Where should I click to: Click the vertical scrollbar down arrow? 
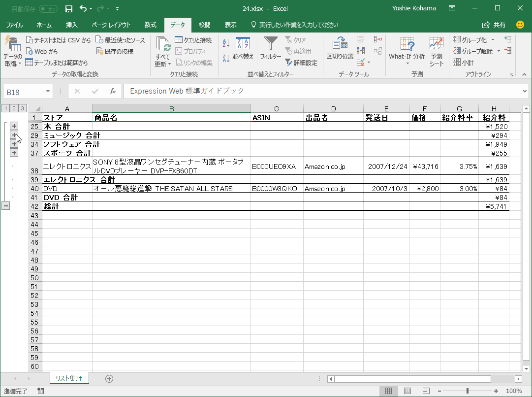(x=526, y=368)
